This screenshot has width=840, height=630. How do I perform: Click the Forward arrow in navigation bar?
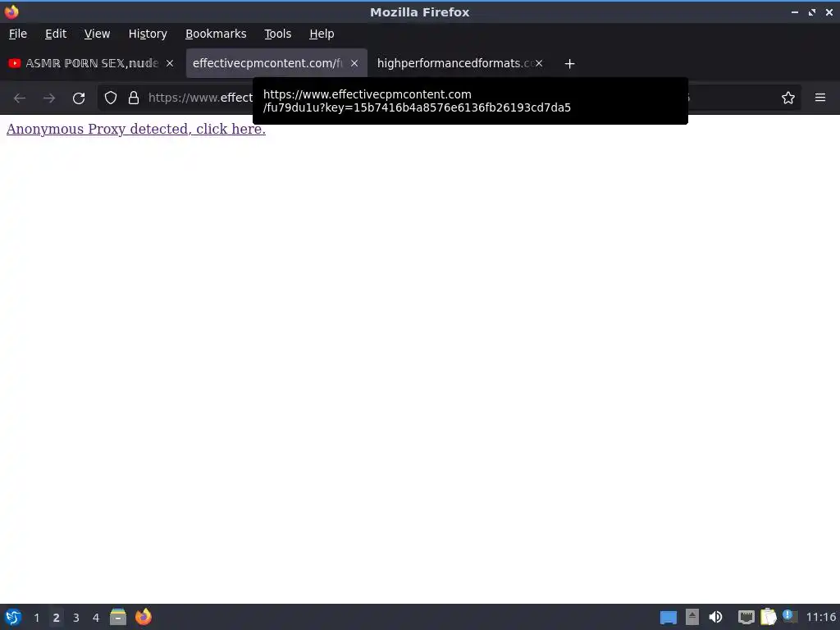pyautogui.click(x=49, y=98)
